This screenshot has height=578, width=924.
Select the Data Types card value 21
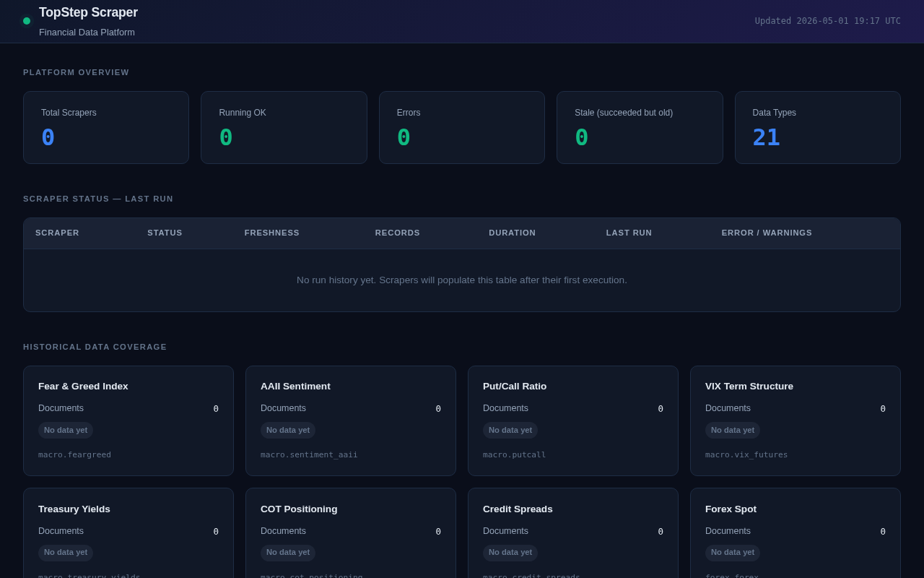pos(766,137)
